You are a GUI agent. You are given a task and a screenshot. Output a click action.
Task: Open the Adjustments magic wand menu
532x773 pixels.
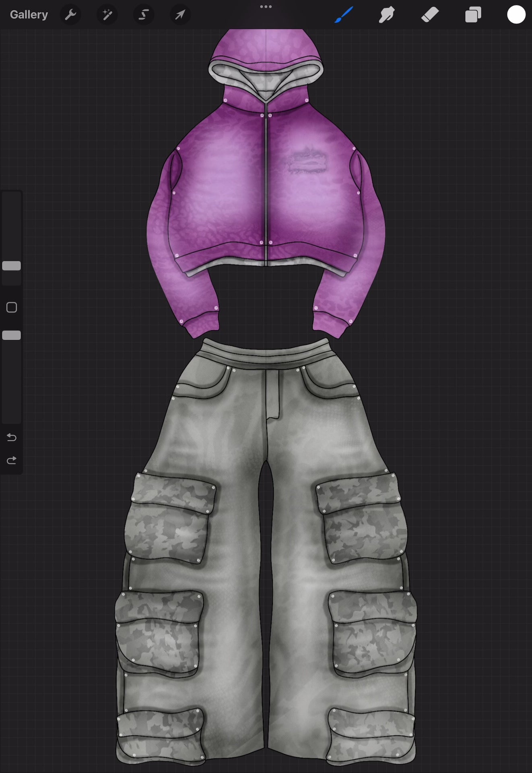[x=107, y=15]
